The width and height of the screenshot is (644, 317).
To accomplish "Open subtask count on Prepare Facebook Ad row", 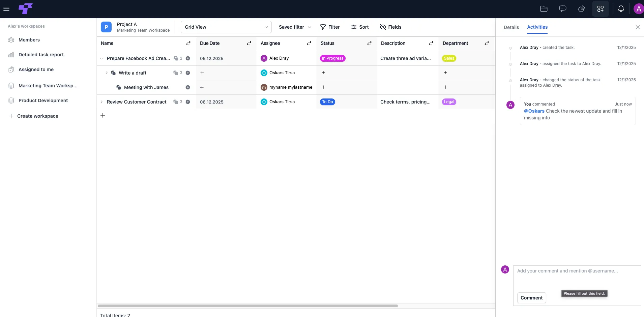I will [x=178, y=58].
